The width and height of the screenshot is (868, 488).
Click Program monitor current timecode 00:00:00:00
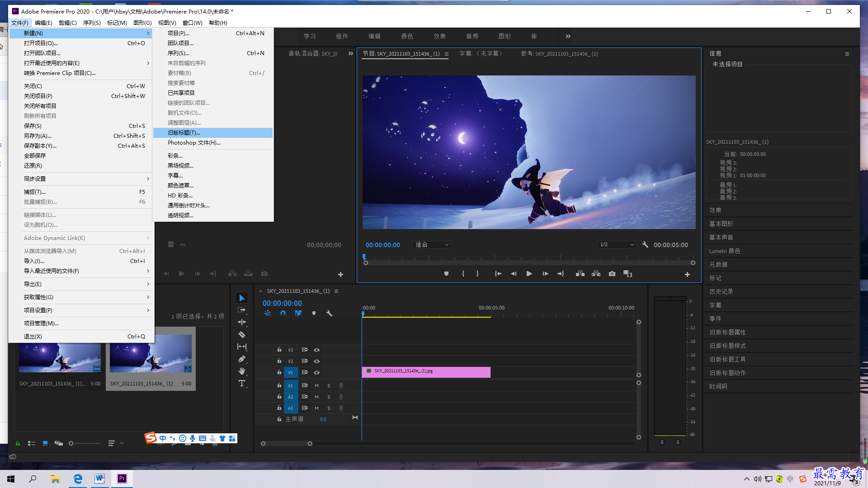pyautogui.click(x=382, y=245)
